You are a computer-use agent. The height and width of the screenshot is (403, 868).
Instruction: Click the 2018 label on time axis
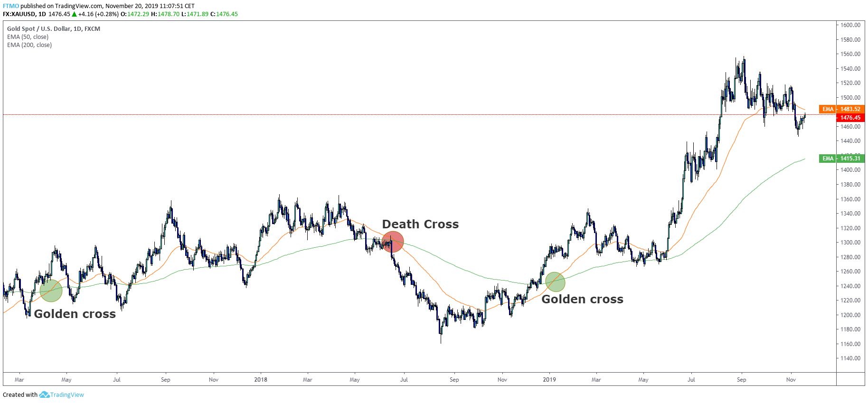click(x=261, y=380)
